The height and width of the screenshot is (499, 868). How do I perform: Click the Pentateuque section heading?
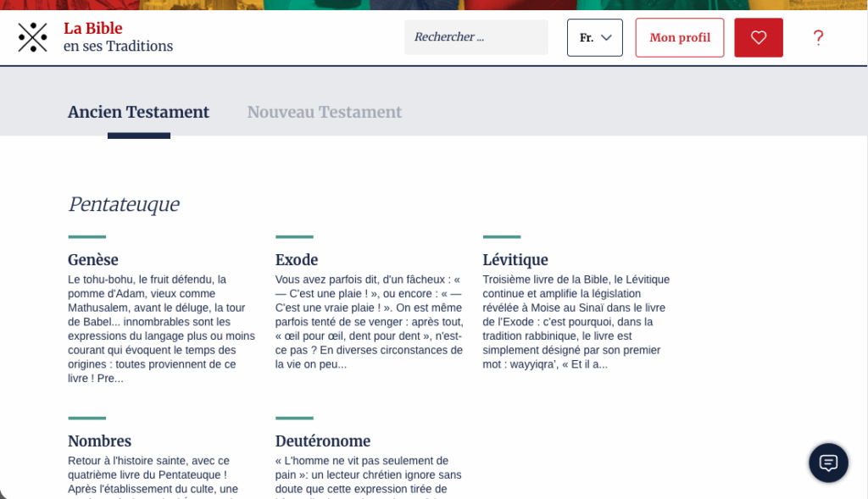(123, 204)
